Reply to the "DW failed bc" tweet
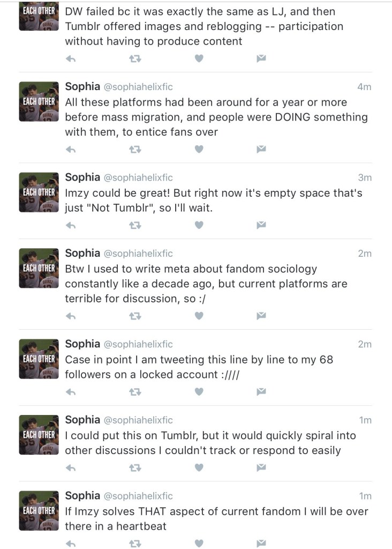 coord(70,58)
